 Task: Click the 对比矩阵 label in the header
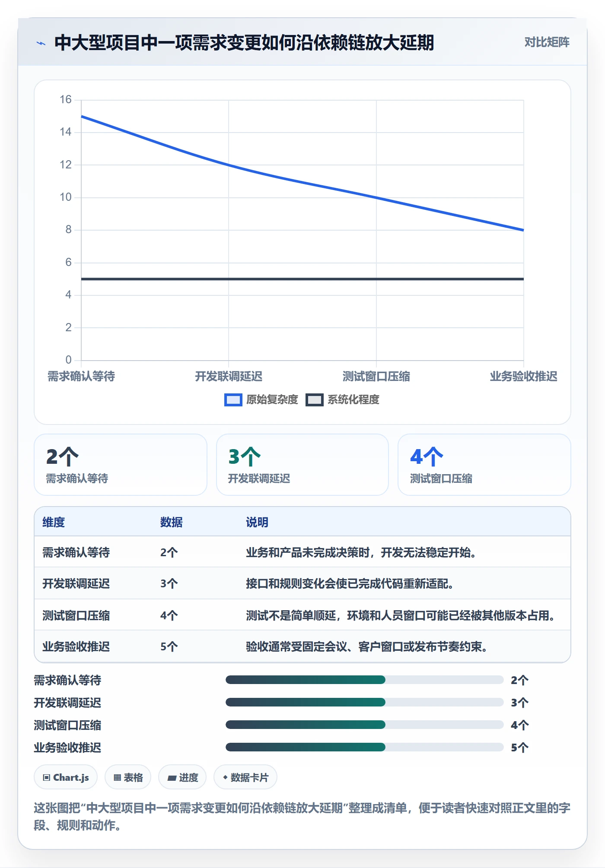pos(547,42)
